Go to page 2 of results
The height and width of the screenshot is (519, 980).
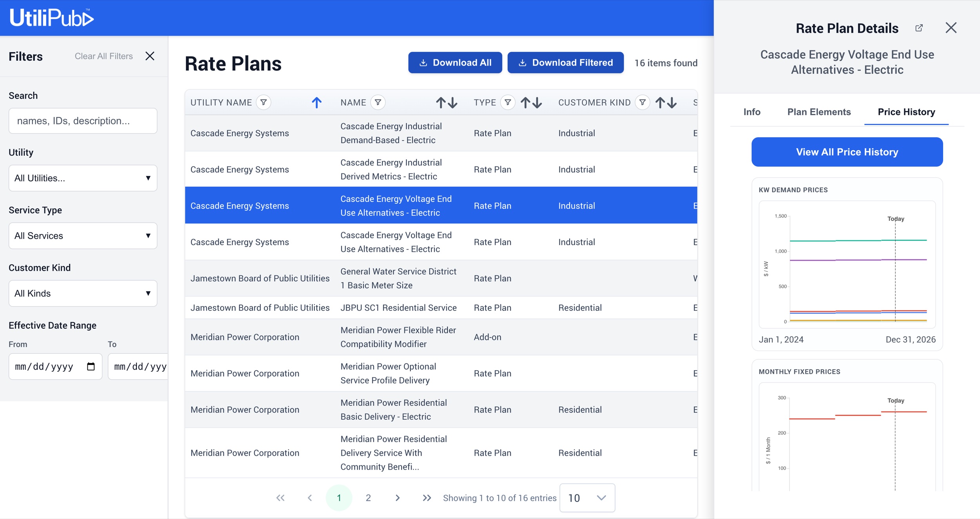[x=368, y=497]
